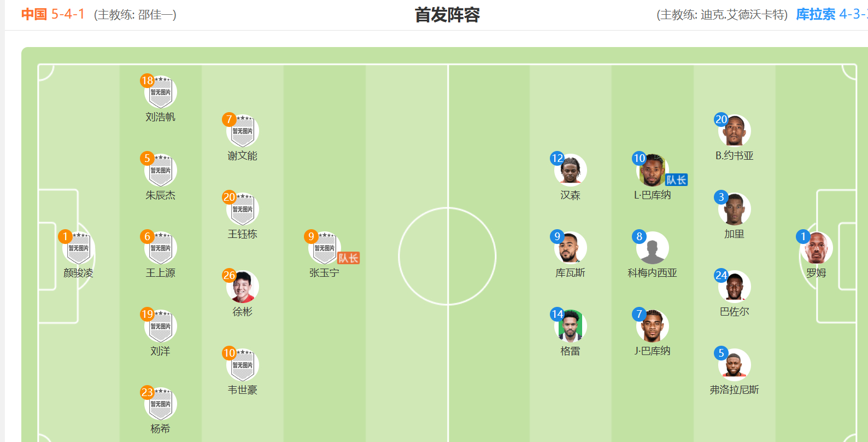The height and width of the screenshot is (442, 868).
Task: Click player name 弗洛拉尼斯
Action: point(734,390)
